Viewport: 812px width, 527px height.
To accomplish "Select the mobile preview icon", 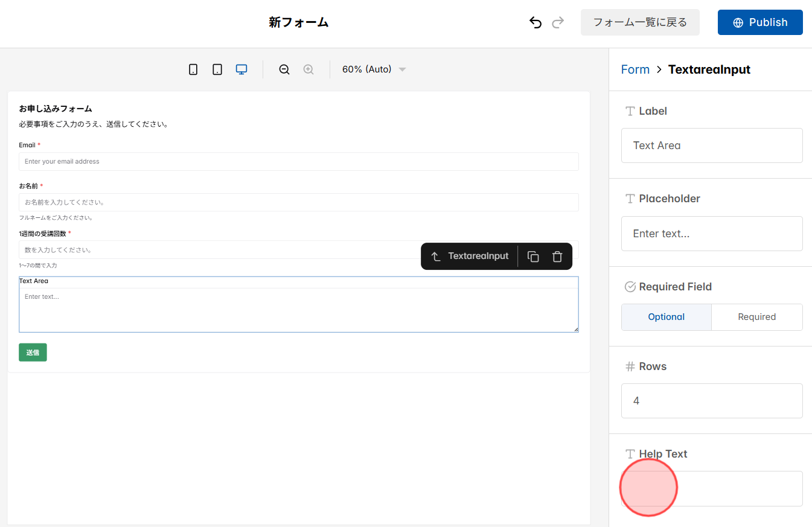I will pos(193,69).
